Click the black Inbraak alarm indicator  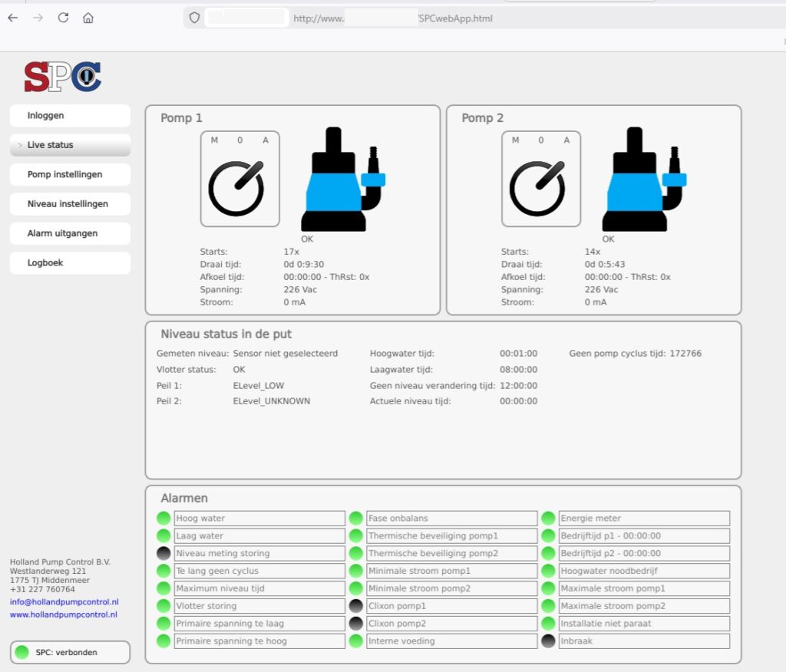547,641
